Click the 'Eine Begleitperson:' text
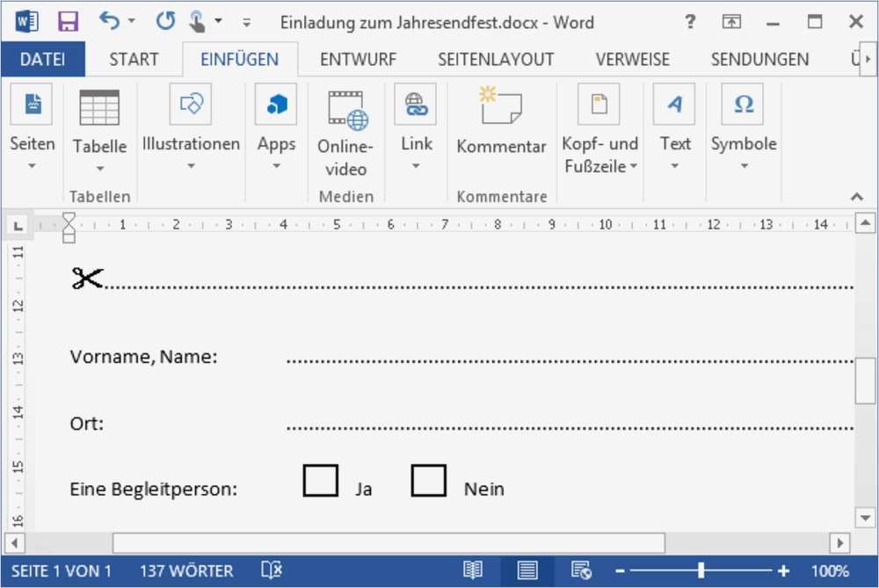Screen dimensions: 879x588 [x=153, y=489]
